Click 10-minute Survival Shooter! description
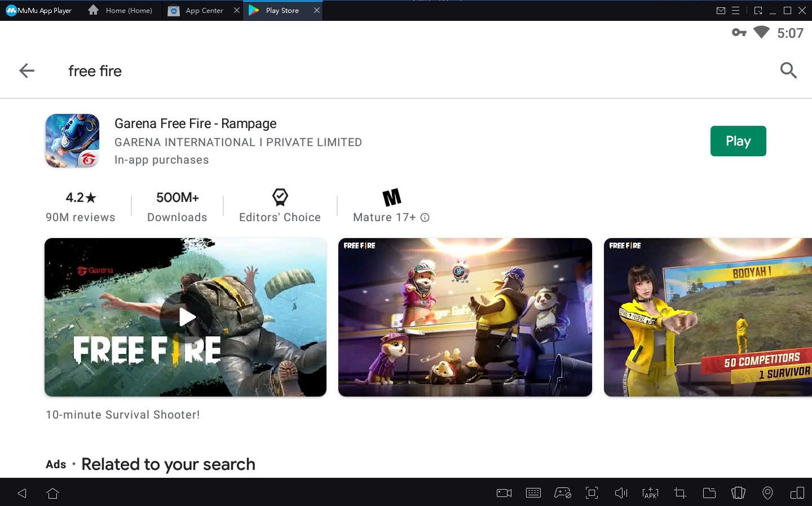The height and width of the screenshot is (506, 812). 123,415
